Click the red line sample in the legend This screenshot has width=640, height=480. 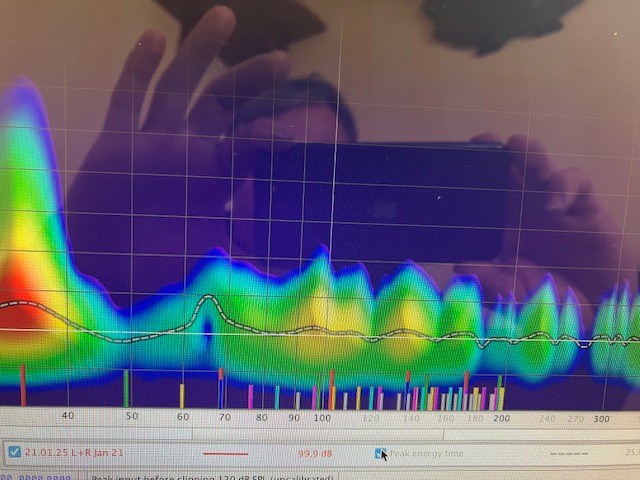pyautogui.click(x=224, y=453)
